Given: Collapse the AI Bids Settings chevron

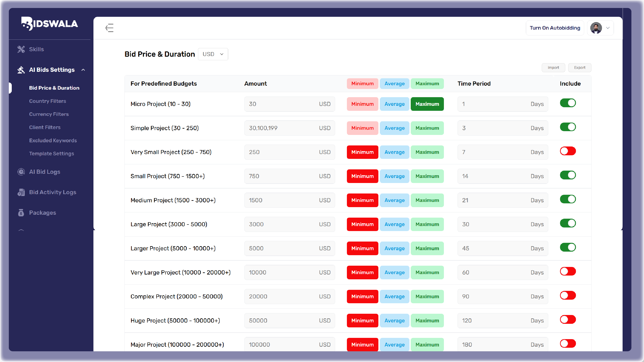Looking at the screenshot, I should [x=83, y=70].
